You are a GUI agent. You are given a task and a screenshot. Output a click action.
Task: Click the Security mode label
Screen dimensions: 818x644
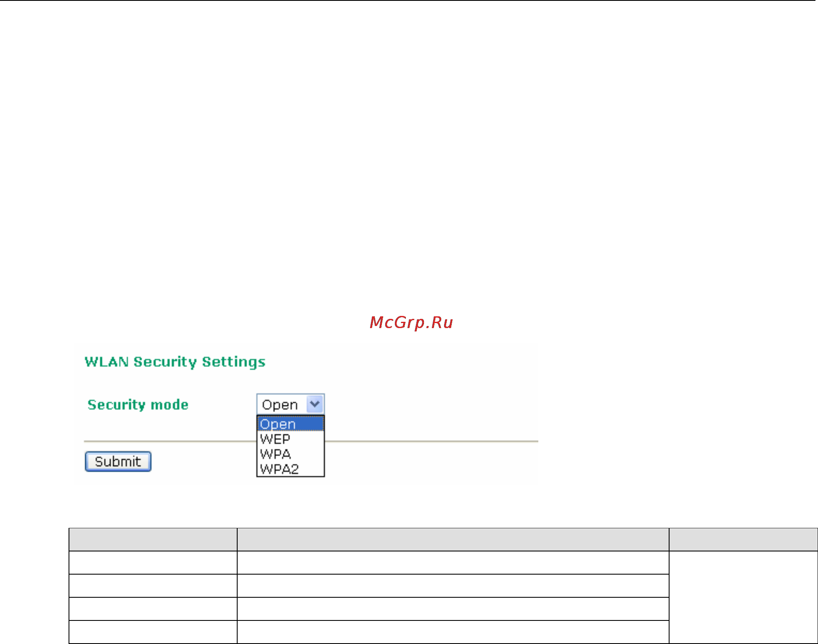click(138, 405)
